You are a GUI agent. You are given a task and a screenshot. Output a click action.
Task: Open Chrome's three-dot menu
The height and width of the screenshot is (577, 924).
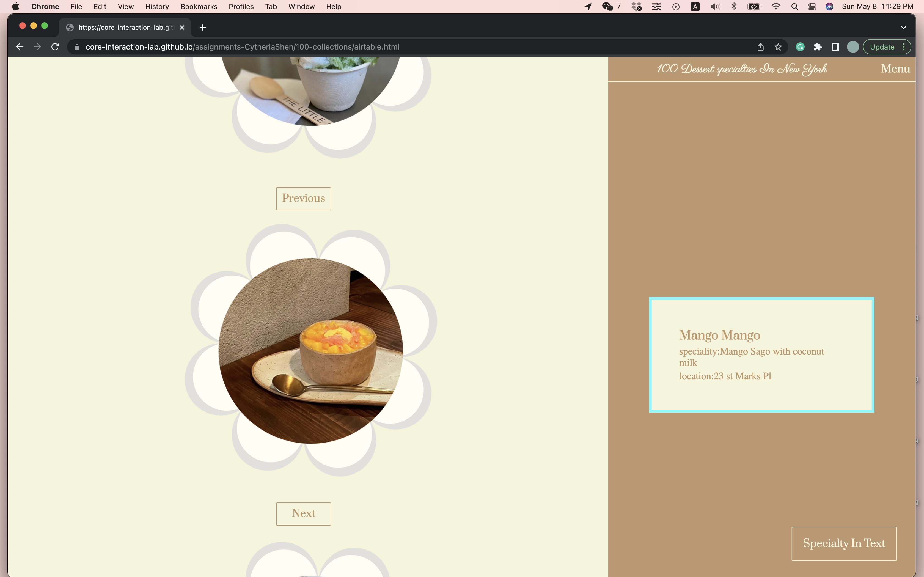coord(903,47)
